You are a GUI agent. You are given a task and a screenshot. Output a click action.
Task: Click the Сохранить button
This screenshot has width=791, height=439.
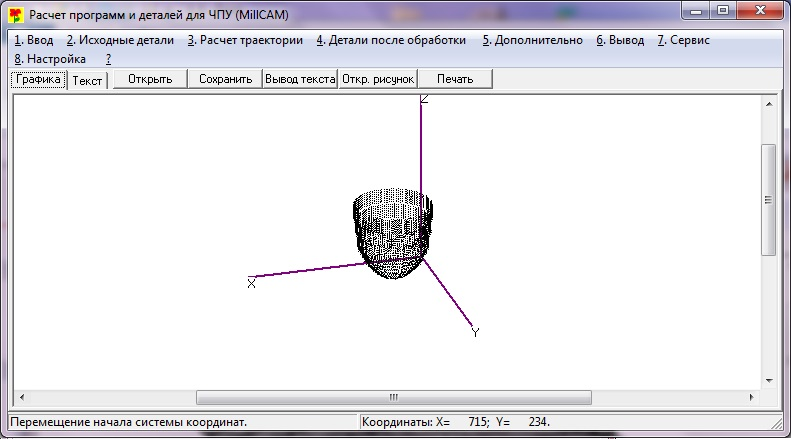[x=225, y=79]
